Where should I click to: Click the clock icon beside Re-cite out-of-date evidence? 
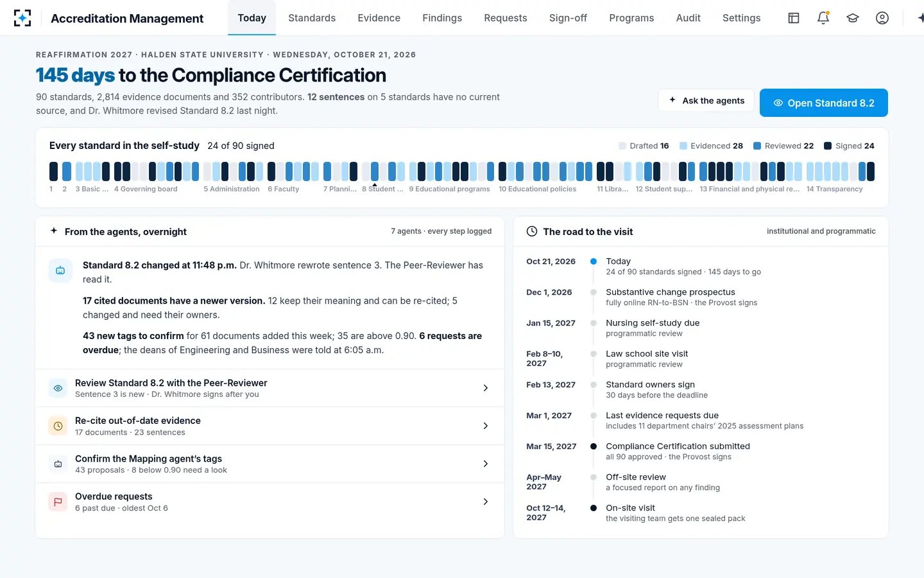(58, 426)
